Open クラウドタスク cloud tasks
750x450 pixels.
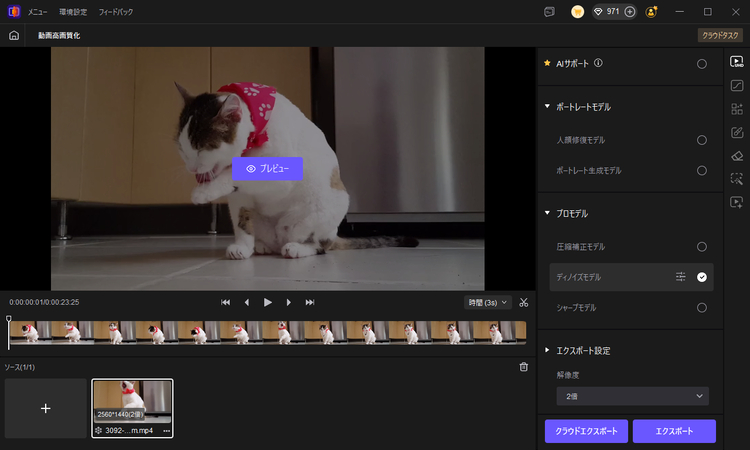(x=720, y=35)
